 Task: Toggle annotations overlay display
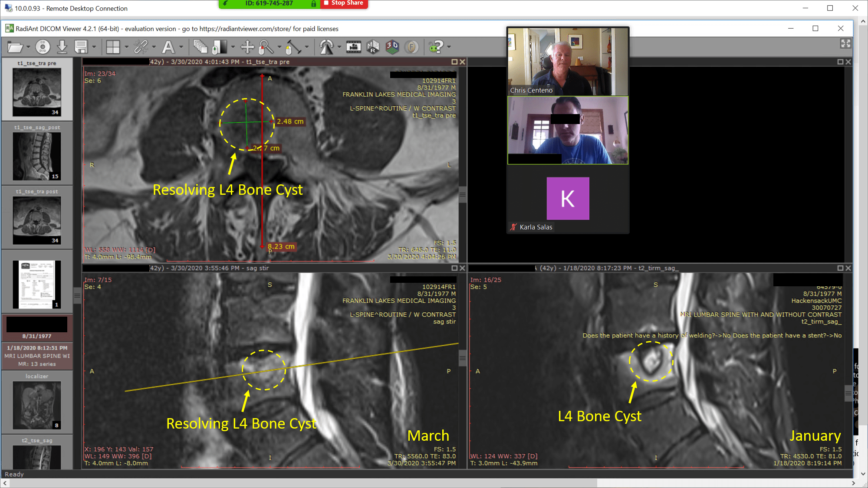pyautogui.click(x=168, y=47)
